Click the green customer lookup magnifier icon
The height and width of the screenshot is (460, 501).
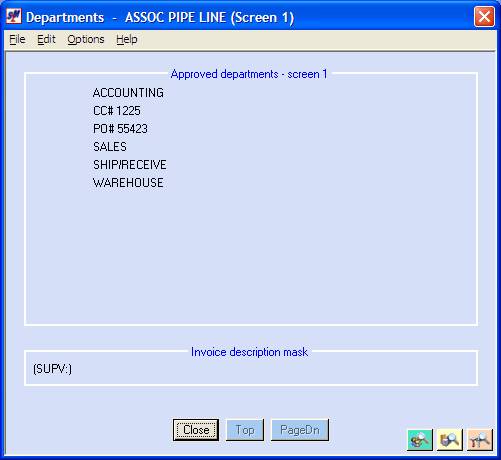420,440
